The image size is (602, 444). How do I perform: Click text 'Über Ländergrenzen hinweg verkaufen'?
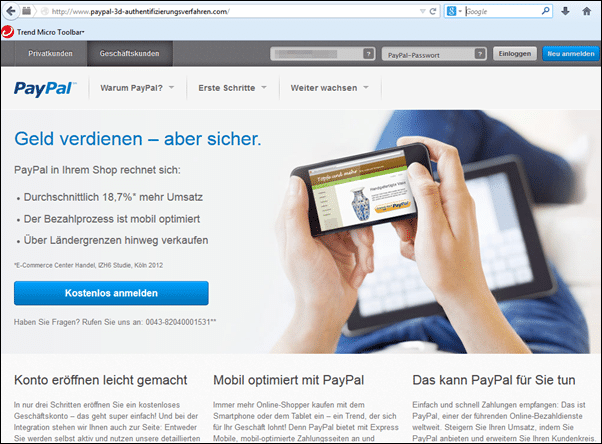point(116,240)
